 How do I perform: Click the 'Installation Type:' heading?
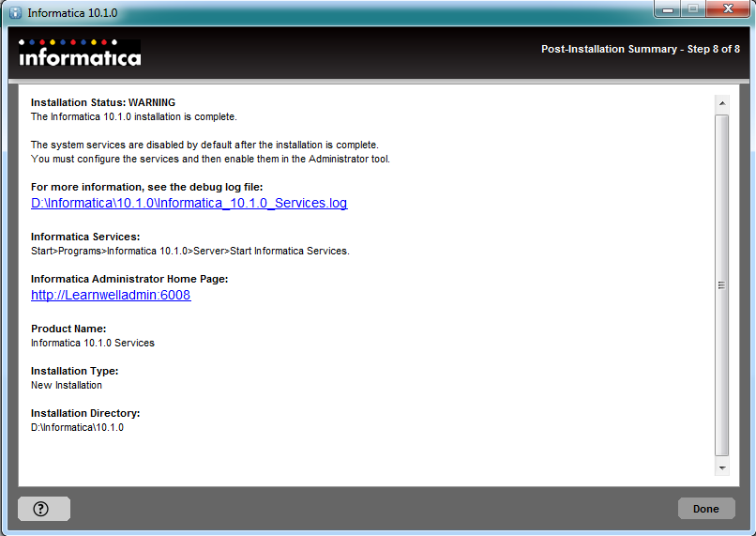click(75, 371)
